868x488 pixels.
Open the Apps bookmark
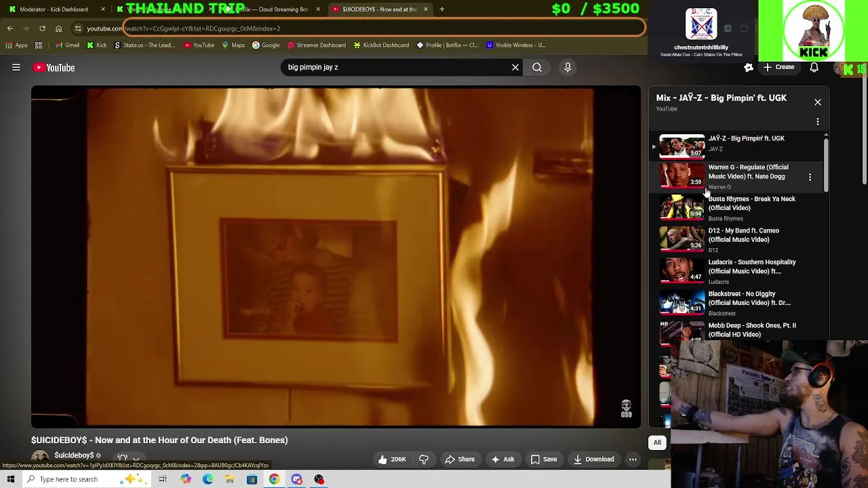pos(17,45)
